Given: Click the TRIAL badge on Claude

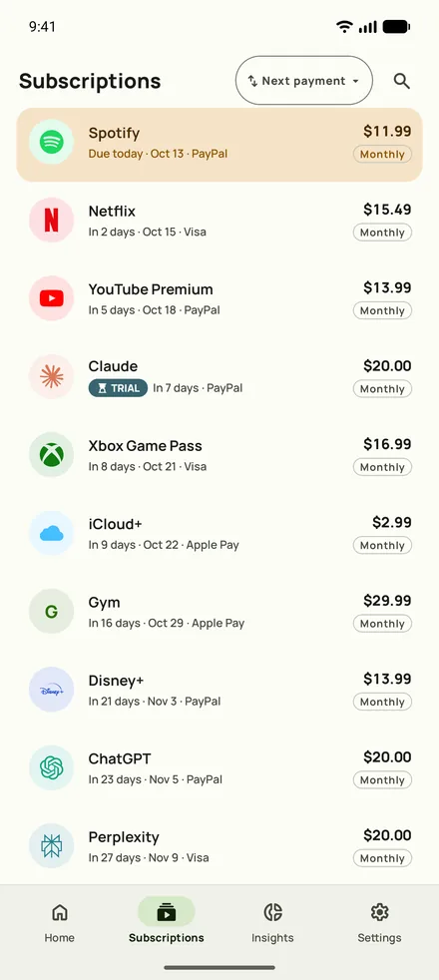Looking at the screenshot, I should pyautogui.click(x=118, y=388).
